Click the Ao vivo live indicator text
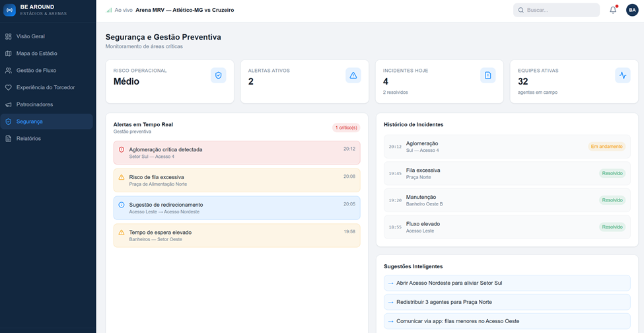This screenshot has height=333, width=644. [x=124, y=10]
